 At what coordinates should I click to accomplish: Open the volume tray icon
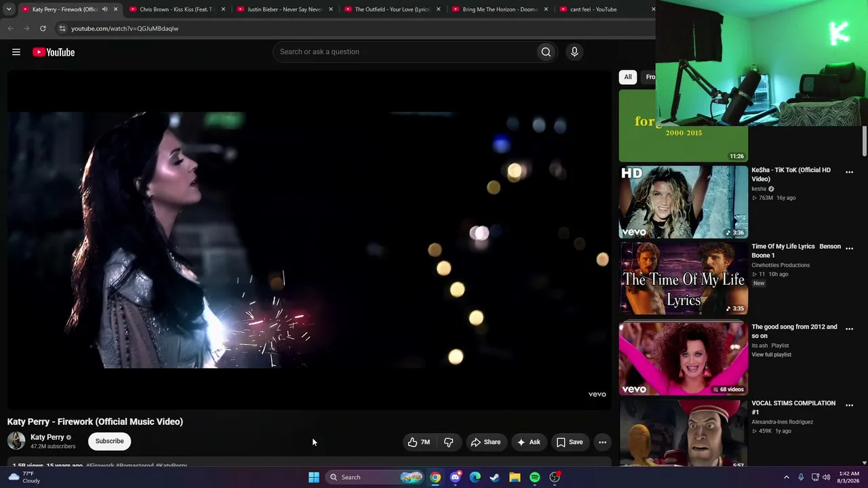826,477
